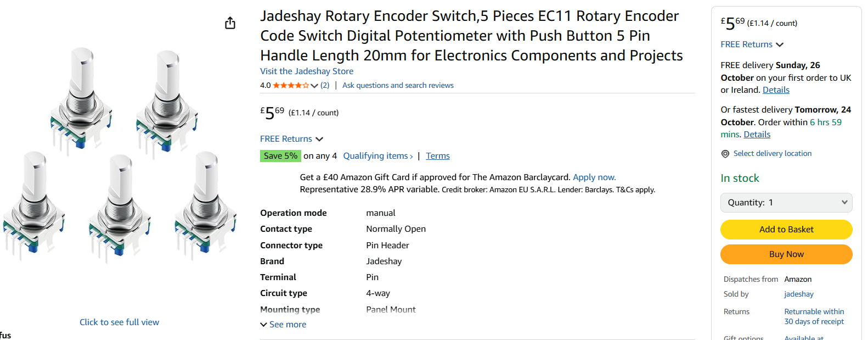
Task: Add the item to basket
Action: pos(786,230)
